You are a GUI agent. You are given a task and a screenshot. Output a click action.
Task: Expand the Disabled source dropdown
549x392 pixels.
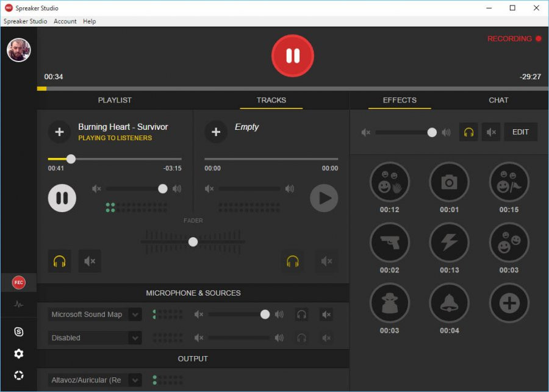point(95,338)
